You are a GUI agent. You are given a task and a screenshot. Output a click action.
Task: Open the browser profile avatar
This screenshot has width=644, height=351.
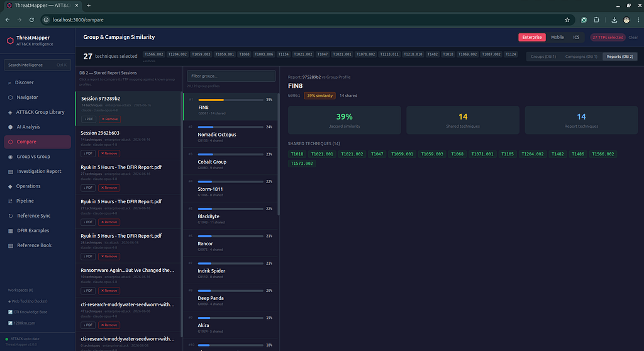[x=626, y=19]
